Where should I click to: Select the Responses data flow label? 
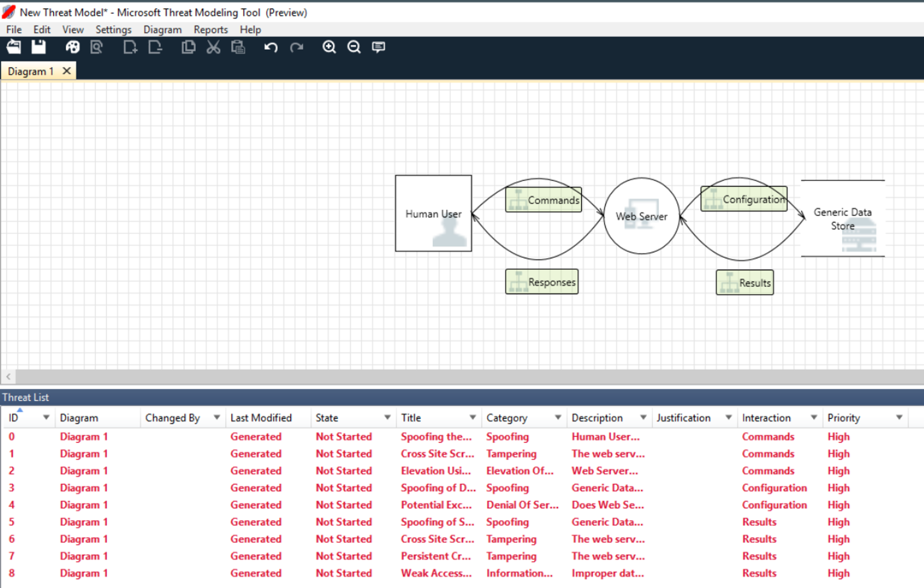point(542,282)
